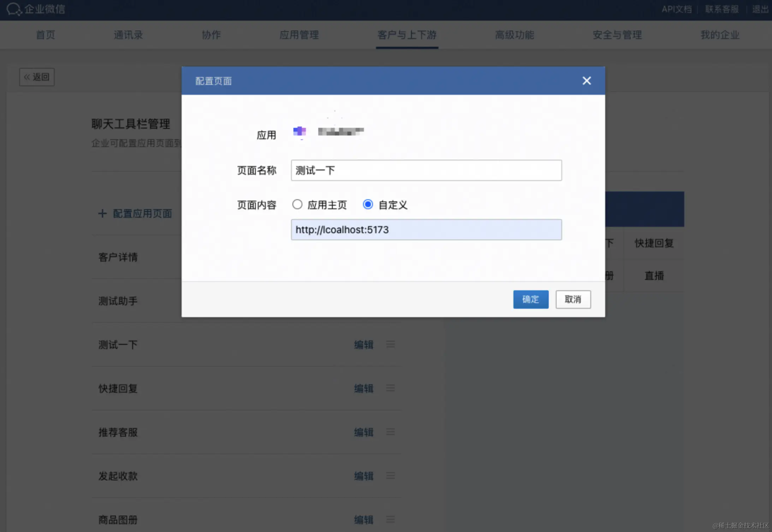Click the app icon beside 应用
This screenshot has height=532, width=772.
click(x=299, y=132)
